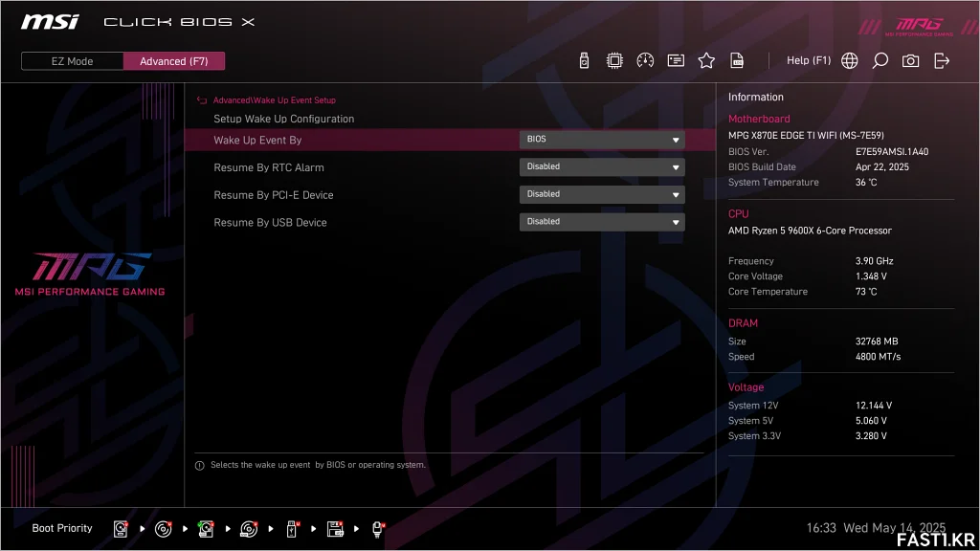Open the CPU chip icon
Screen dimensions: 980x551
click(614, 60)
